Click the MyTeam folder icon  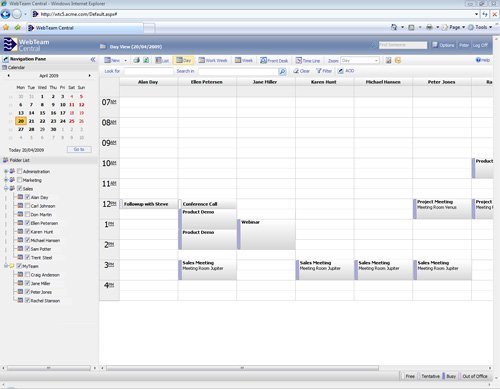(12, 266)
